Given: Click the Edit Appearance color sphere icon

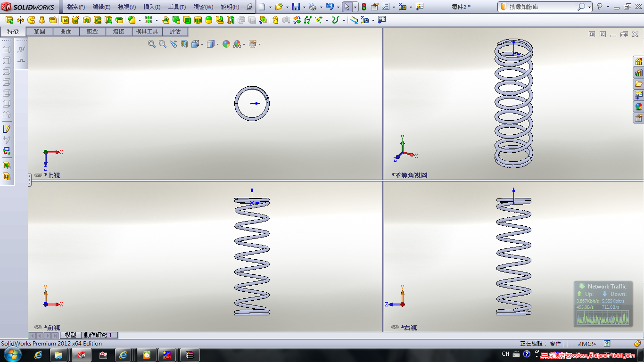Looking at the screenshot, I should [x=226, y=44].
